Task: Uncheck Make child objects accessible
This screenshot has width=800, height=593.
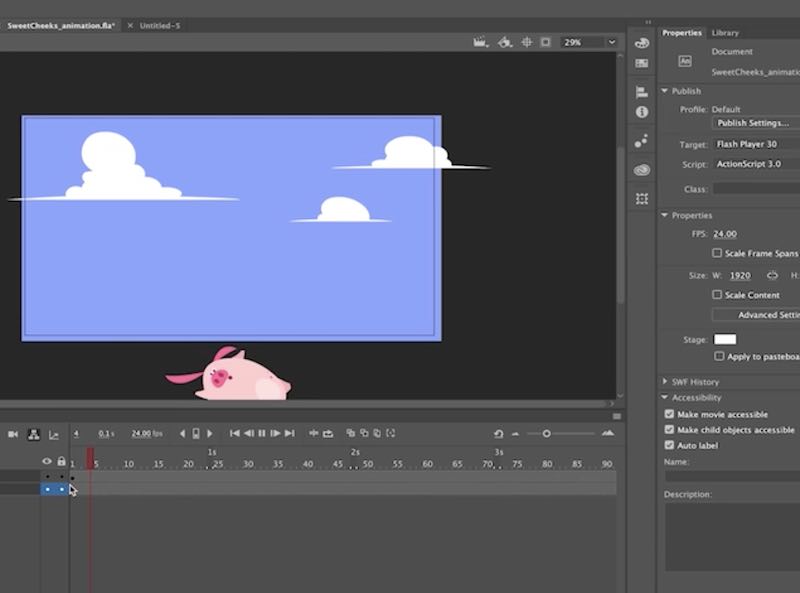Action: [x=669, y=430]
